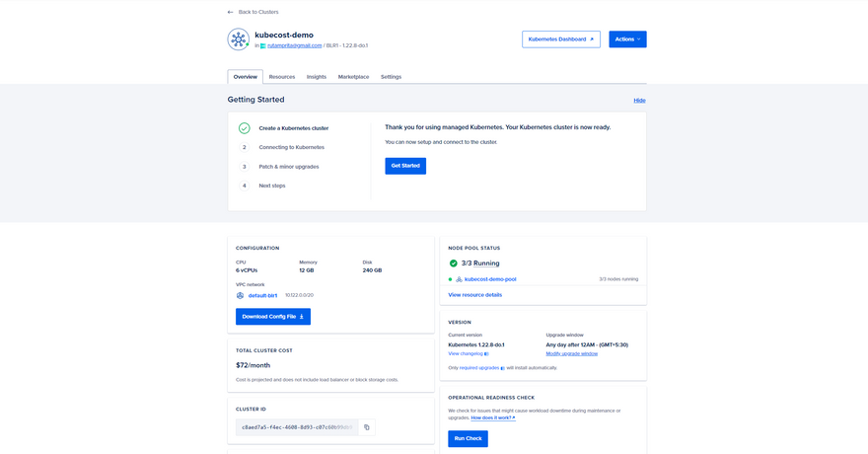Open the Kubernetes Dashboard
Screen dimensions: 868x454
560,39
